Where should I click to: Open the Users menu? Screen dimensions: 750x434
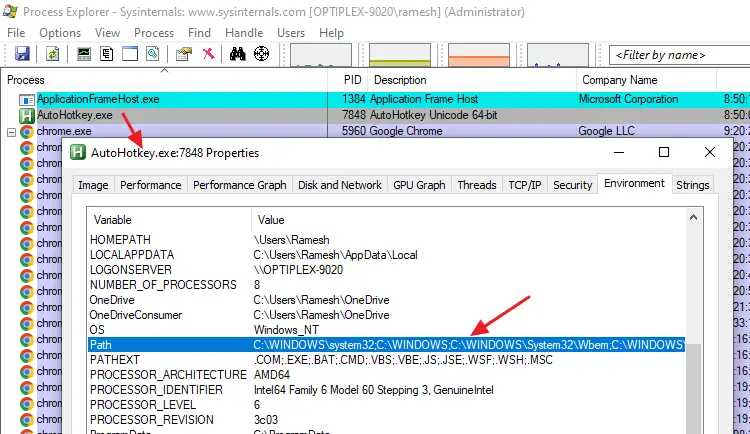(291, 33)
